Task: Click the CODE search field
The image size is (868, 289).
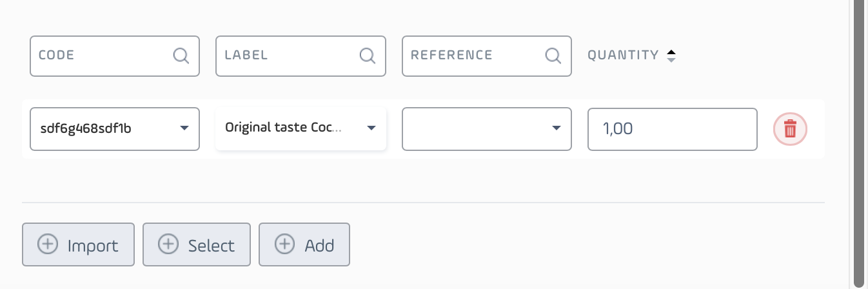Action: [115, 55]
